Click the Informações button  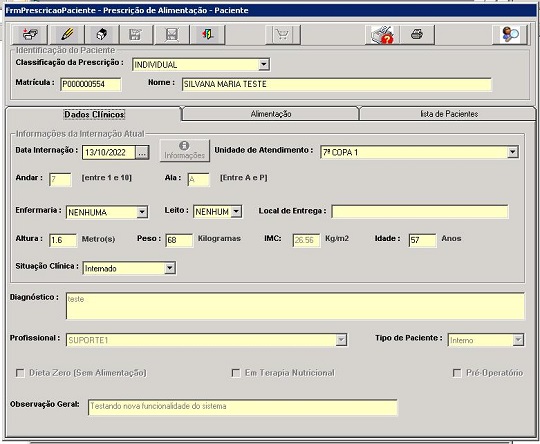[185, 151]
